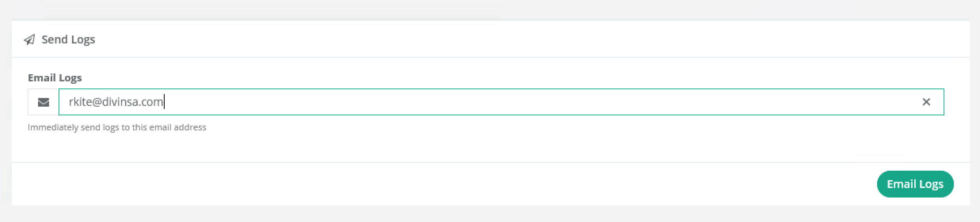Click the 'rkite' part of the address
Viewport: 980px width, 222px height.
(80, 102)
